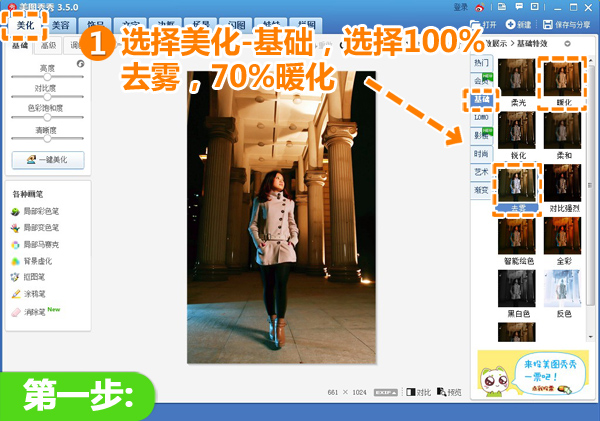
Task: Select the 涂鸦笔 doodle pen icon
Action: point(15,294)
